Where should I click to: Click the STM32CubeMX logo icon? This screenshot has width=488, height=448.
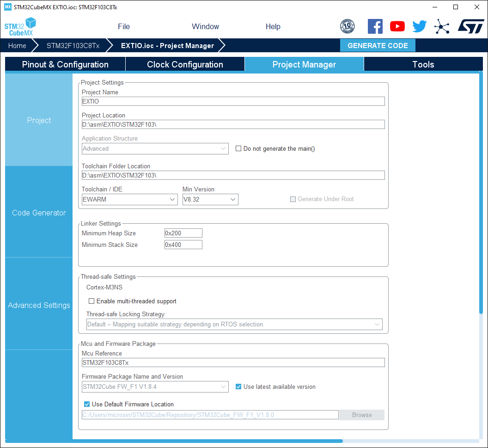pyautogui.click(x=20, y=26)
